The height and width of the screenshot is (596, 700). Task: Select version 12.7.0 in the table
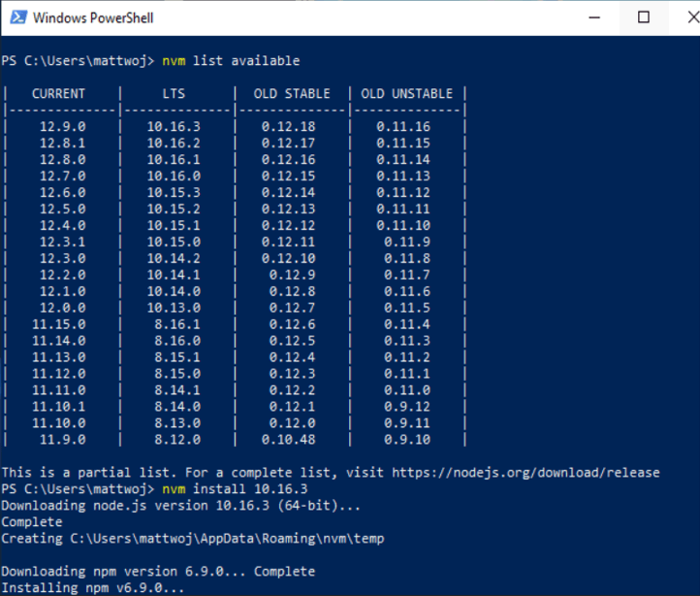tap(62, 176)
